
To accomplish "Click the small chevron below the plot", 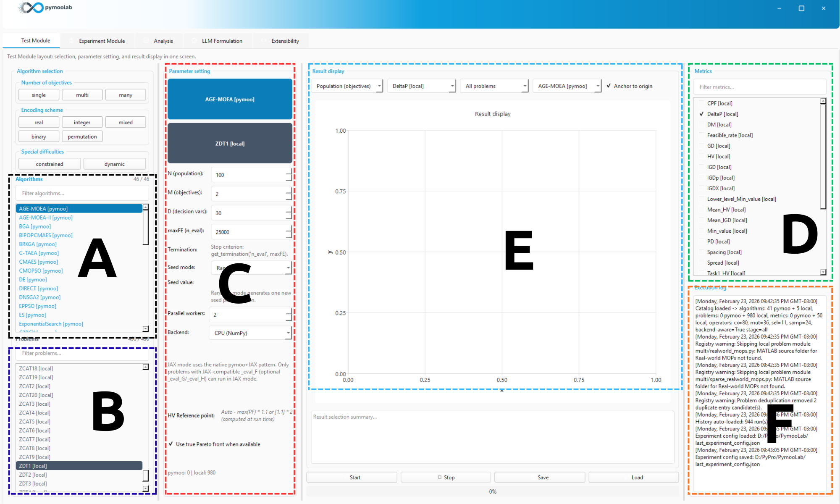I will point(501,391).
